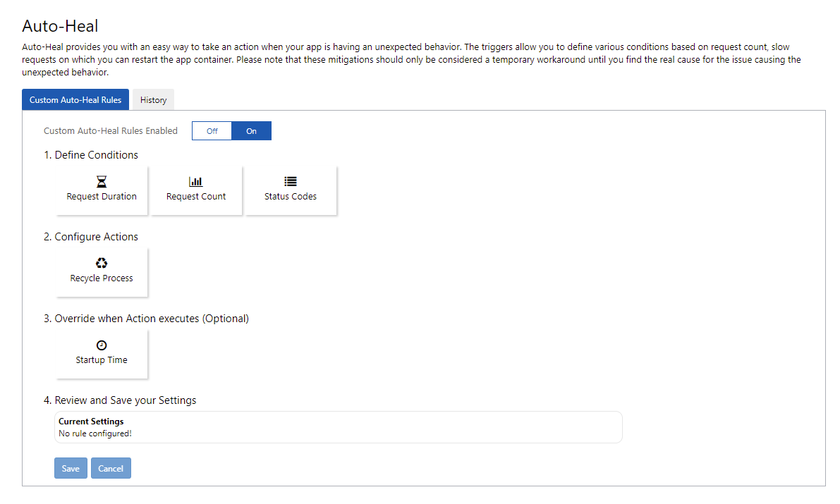This screenshot has width=840, height=504.
Task: Open the Custom Auto-Heal Rules tab
Action: tap(75, 100)
